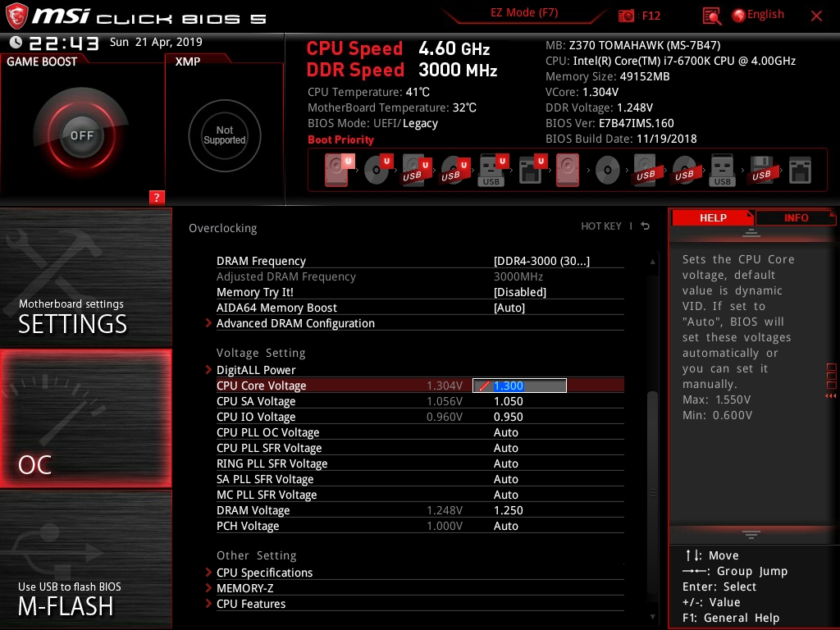Select the legacy USB CD/DVD boot icon

click(684, 170)
